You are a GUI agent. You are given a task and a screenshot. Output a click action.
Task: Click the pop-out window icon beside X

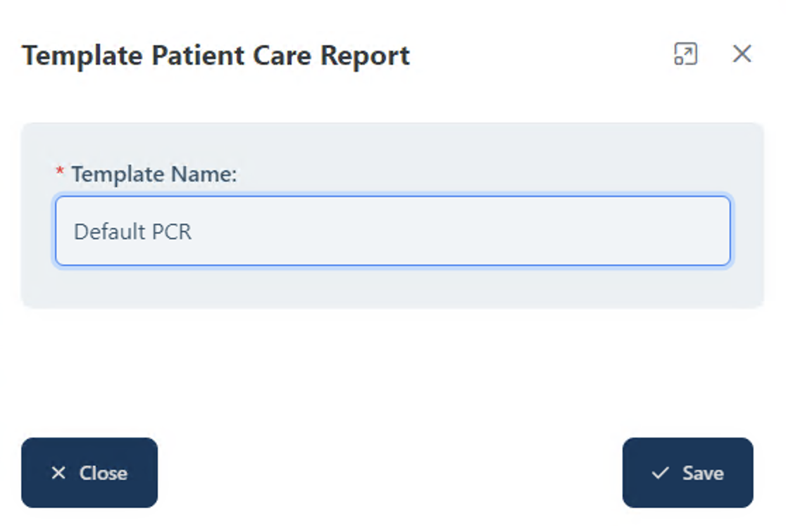685,54
